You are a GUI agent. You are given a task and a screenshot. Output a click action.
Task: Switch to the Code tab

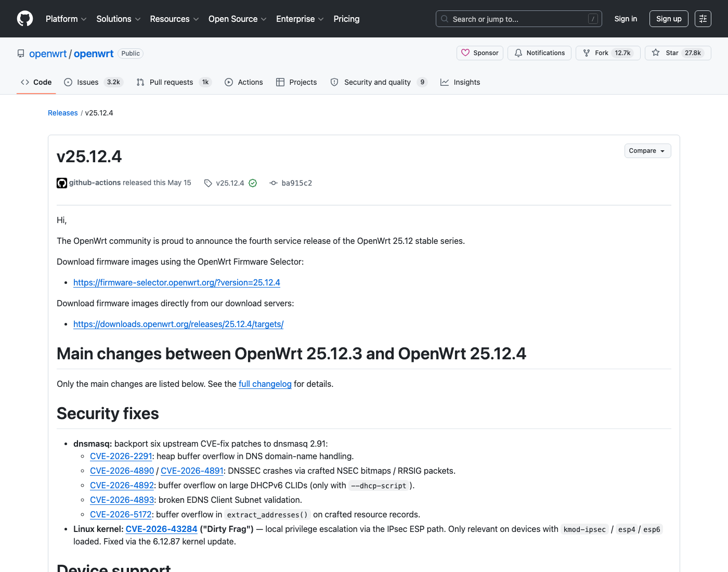pyautogui.click(x=36, y=82)
